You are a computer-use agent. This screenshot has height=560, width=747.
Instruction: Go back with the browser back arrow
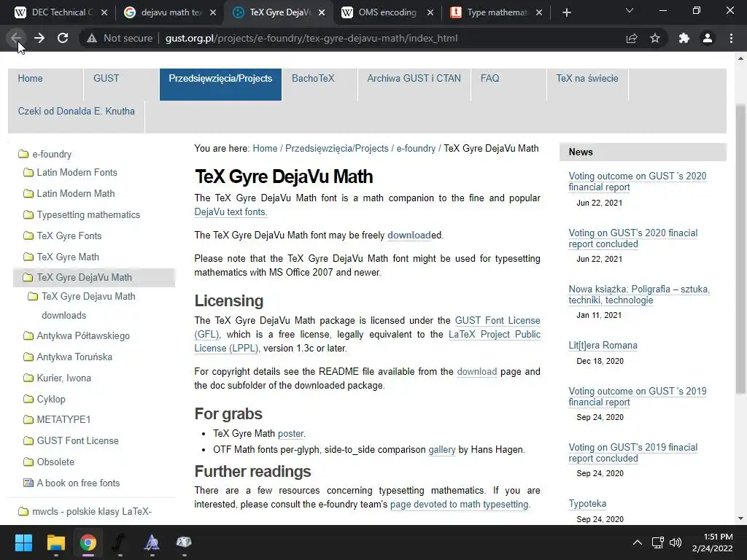coord(16,38)
